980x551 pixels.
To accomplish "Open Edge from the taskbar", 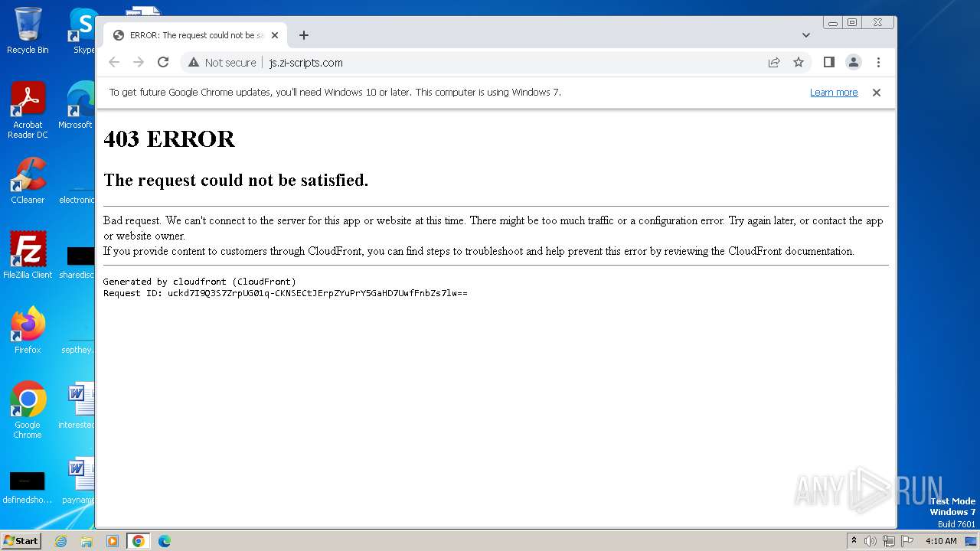I will pos(164,541).
